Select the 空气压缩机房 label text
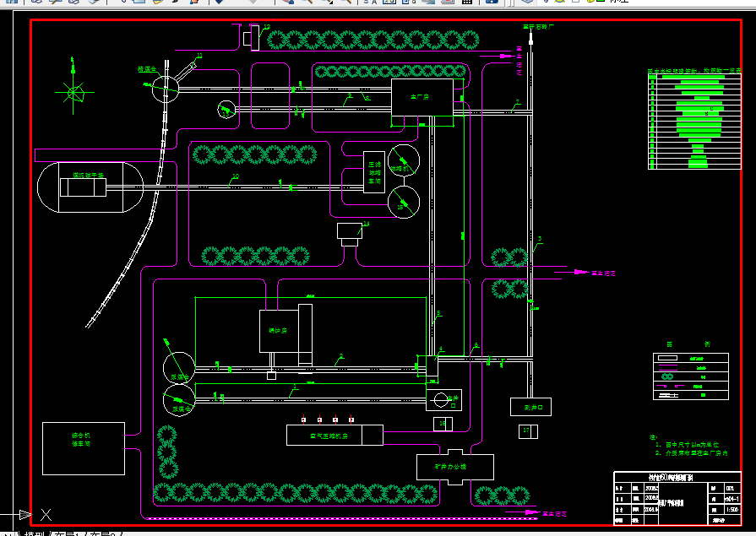Image resolution: width=756 pixels, height=536 pixels. click(329, 436)
